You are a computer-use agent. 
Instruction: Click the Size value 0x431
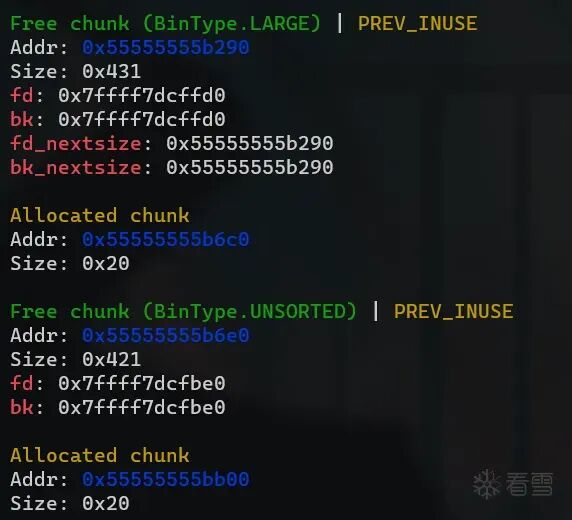pyautogui.click(x=111, y=72)
